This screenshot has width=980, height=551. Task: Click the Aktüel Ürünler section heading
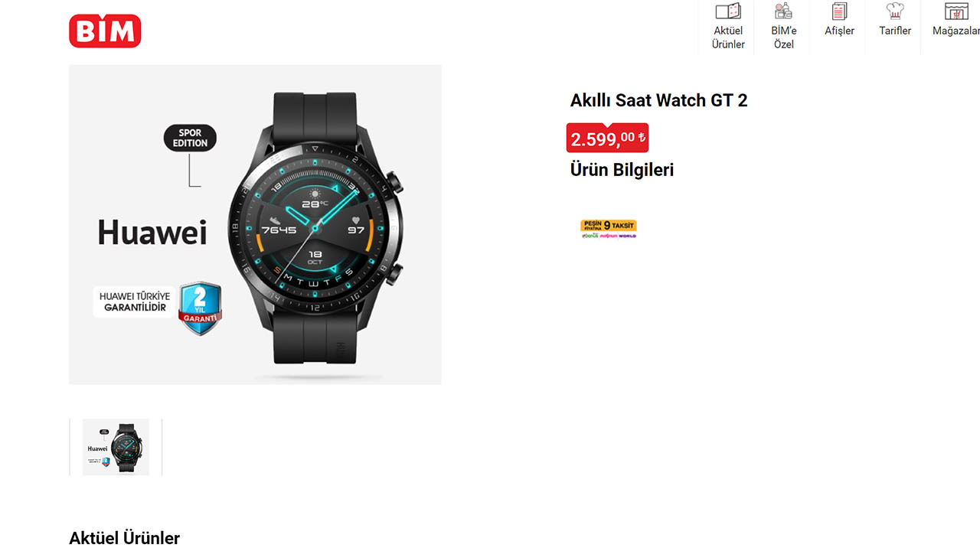pos(124,538)
